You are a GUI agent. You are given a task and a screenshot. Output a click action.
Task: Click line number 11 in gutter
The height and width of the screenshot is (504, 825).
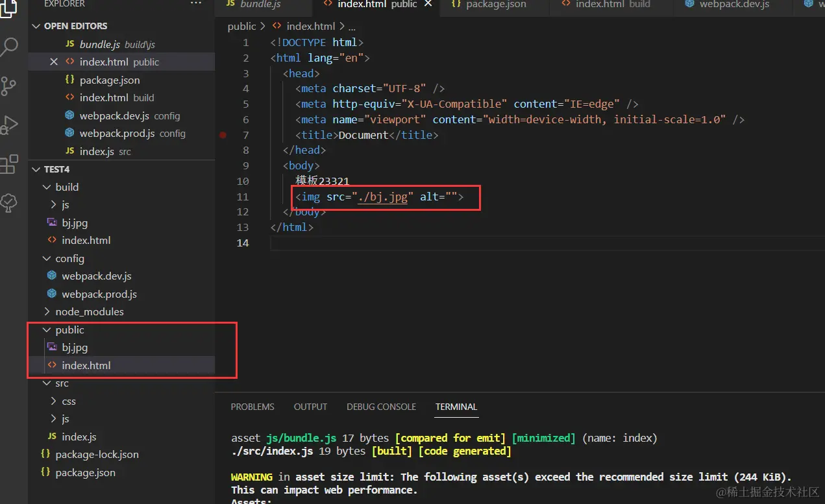coord(243,197)
